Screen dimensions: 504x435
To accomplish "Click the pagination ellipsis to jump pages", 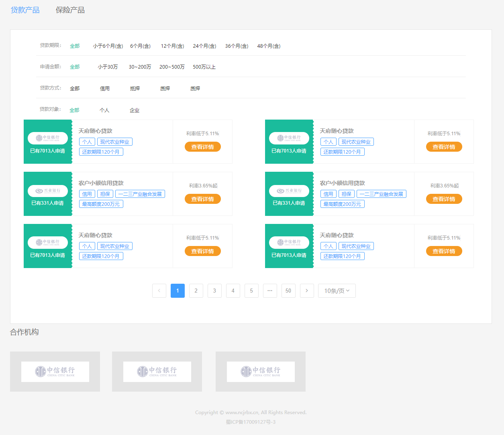I will [x=270, y=291].
